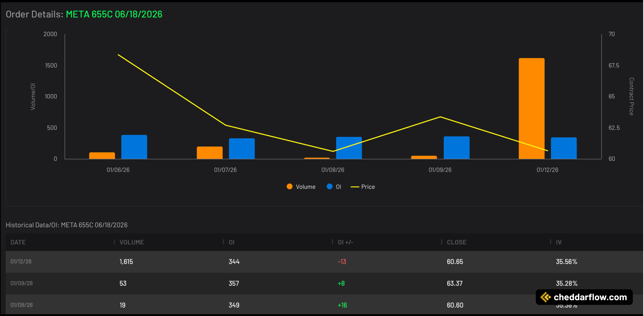This screenshot has width=644, height=316.
Task: Click the OI value 349 in the table
Action: click(234, 305)
